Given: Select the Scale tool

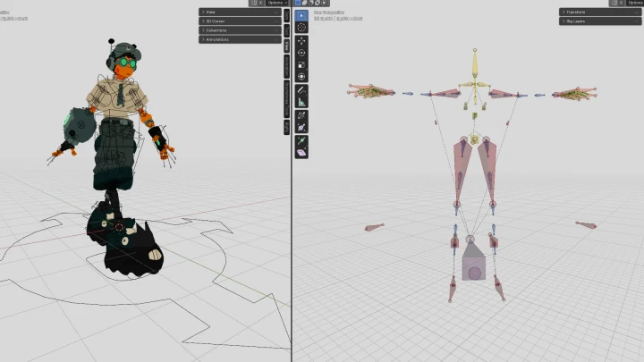Looking at the screenshot, I should [x=301, y=65].
